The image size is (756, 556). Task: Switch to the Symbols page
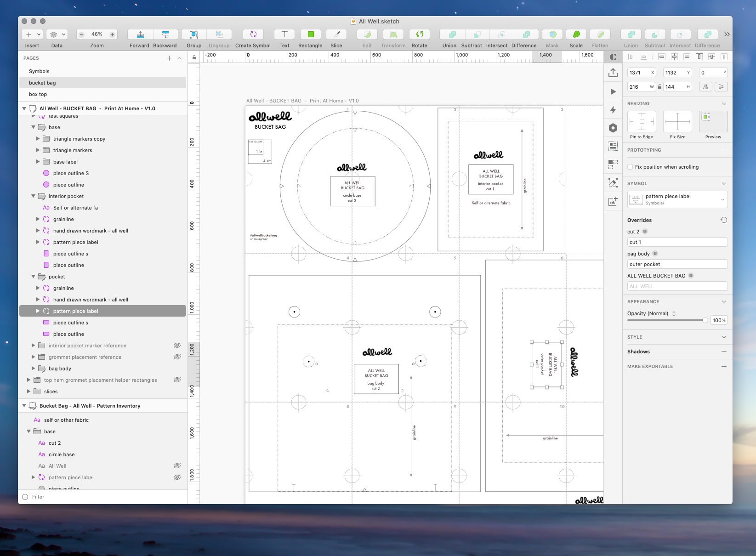(39, 71)
